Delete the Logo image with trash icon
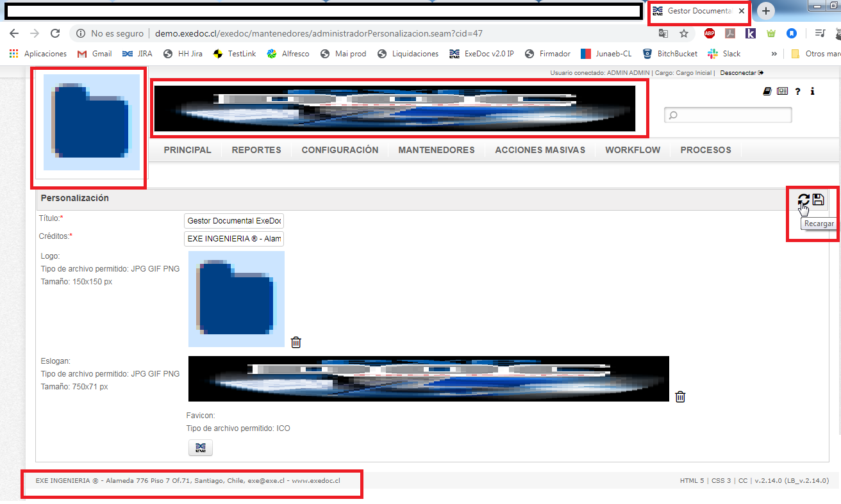 pyautogui.click(x=296, y=342)
